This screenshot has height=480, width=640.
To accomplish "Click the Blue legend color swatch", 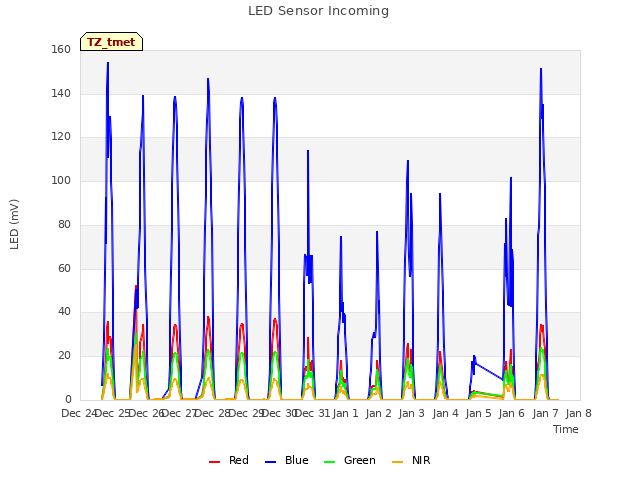I will tap(271, 462).
